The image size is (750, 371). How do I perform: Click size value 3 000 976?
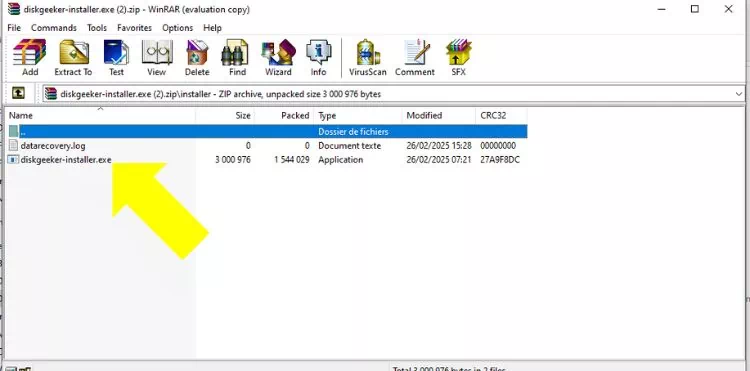click(x=233, y=160)
